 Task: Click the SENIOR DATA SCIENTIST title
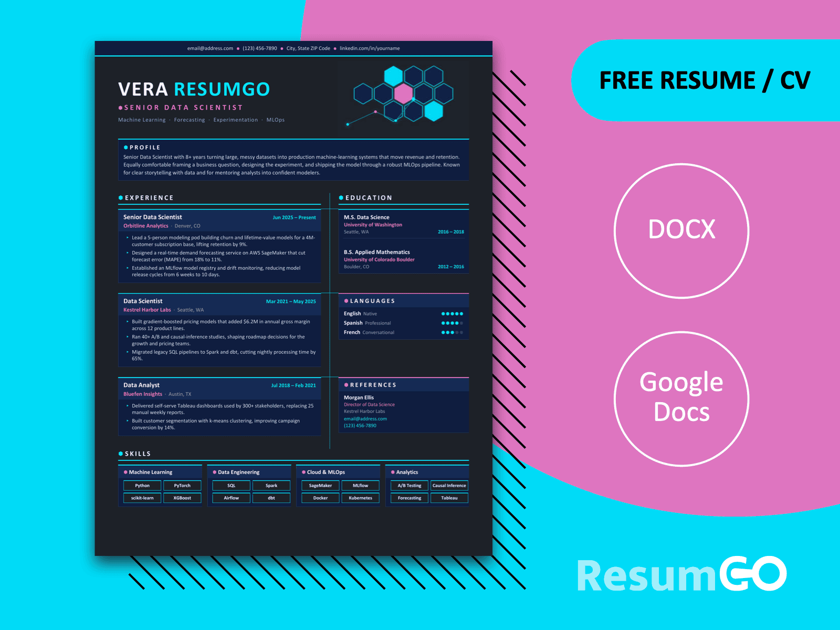[184, 108]
